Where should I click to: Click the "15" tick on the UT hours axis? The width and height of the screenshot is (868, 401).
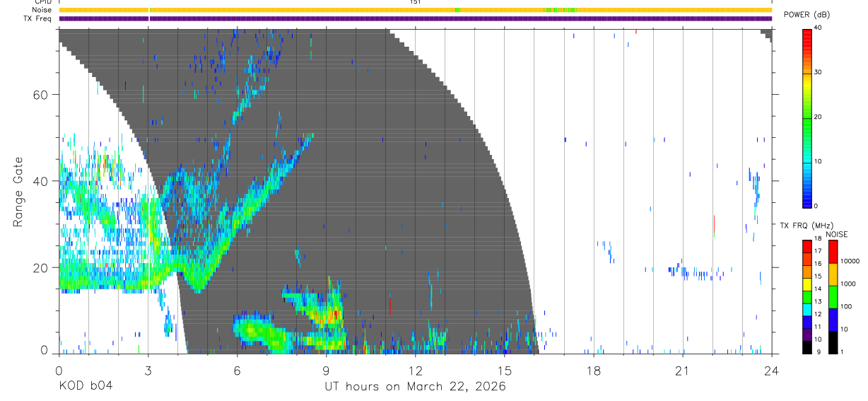pyautogui.click(x=505, y=371)
